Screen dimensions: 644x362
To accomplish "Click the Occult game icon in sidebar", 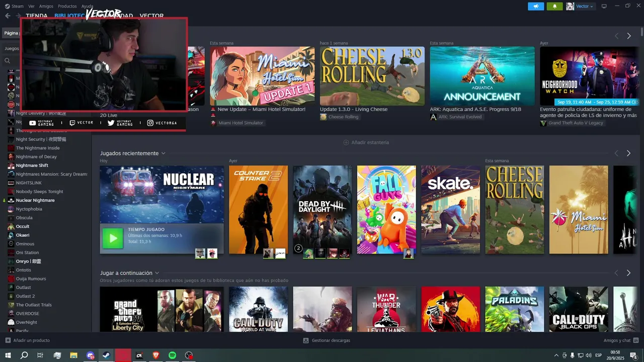I will 11,226.
